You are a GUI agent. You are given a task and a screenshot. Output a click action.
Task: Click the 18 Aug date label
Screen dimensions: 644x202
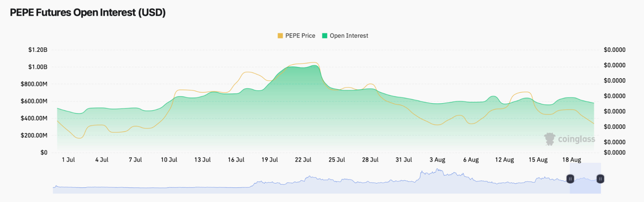[x=572, y=160]
